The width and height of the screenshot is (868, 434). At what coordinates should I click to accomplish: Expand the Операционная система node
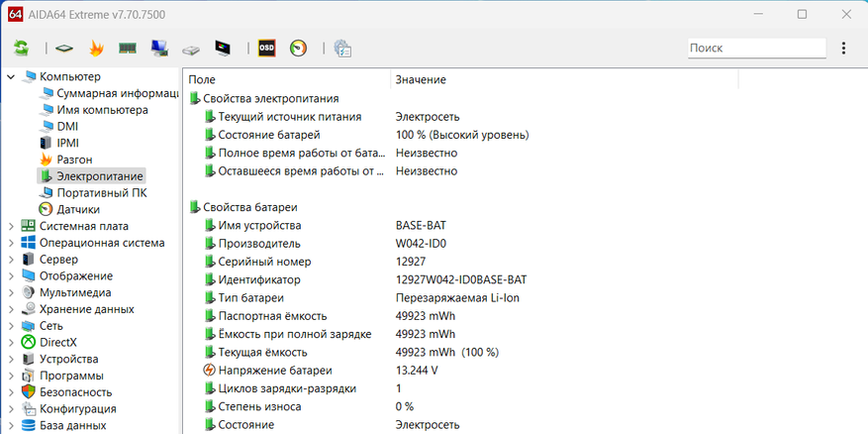11,243
